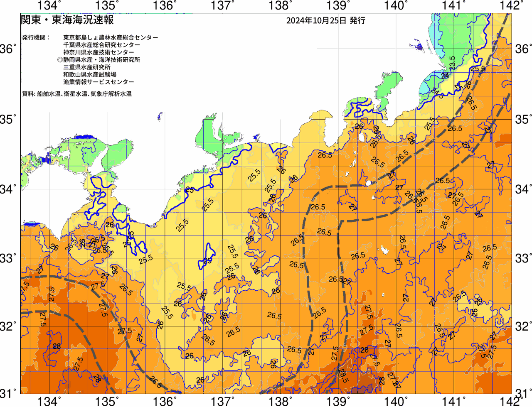
Task: Click the 28.5 isotherm contour label
Action: pos(343,376)
